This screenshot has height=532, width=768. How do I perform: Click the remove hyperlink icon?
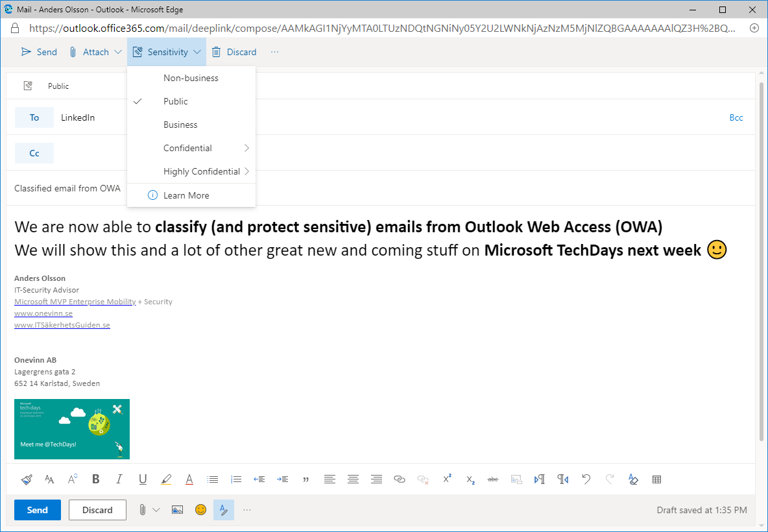(x=423, y=479)
